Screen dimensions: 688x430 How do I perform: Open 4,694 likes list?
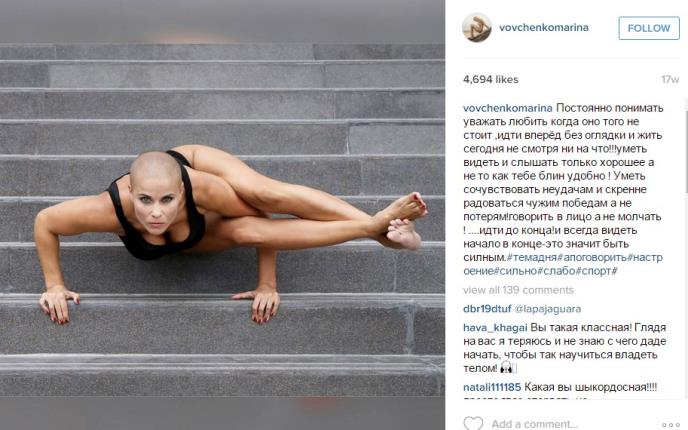coord(491,79)
